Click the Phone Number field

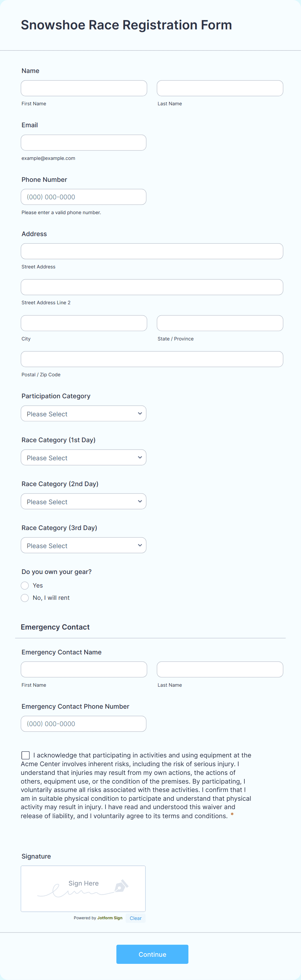[84, 197]
